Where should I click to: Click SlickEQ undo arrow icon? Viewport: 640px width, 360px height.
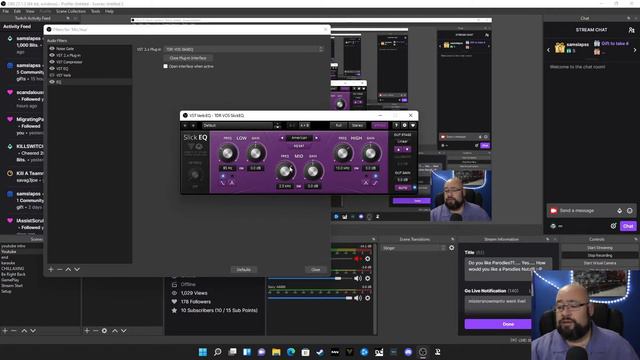point(185,125)
